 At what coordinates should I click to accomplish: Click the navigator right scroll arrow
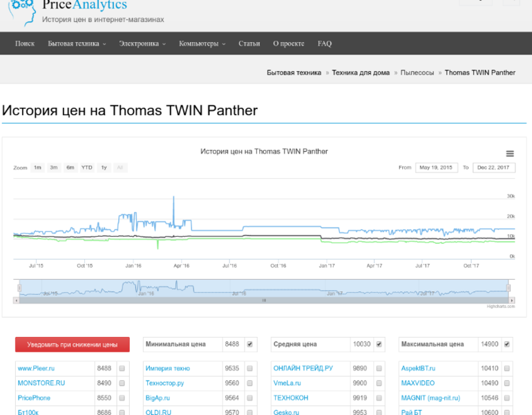512,300
